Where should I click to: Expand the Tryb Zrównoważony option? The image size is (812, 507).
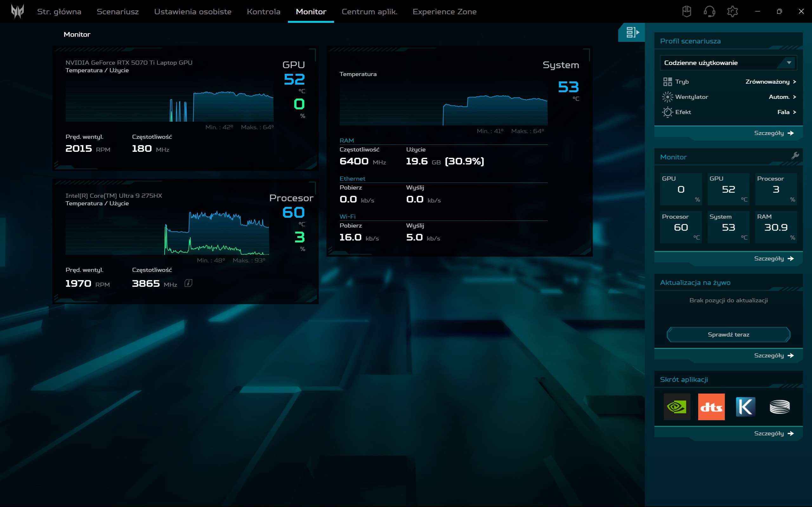coord(770,81)
